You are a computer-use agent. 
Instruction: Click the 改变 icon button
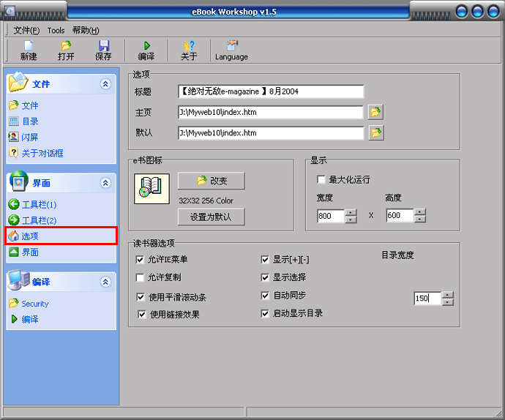coord(211,181)
